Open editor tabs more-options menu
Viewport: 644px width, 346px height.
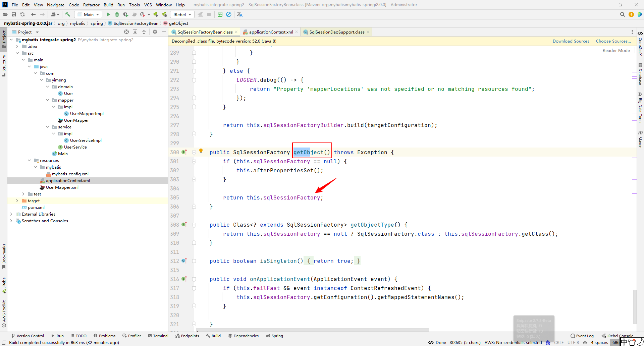tap(632, 32)
